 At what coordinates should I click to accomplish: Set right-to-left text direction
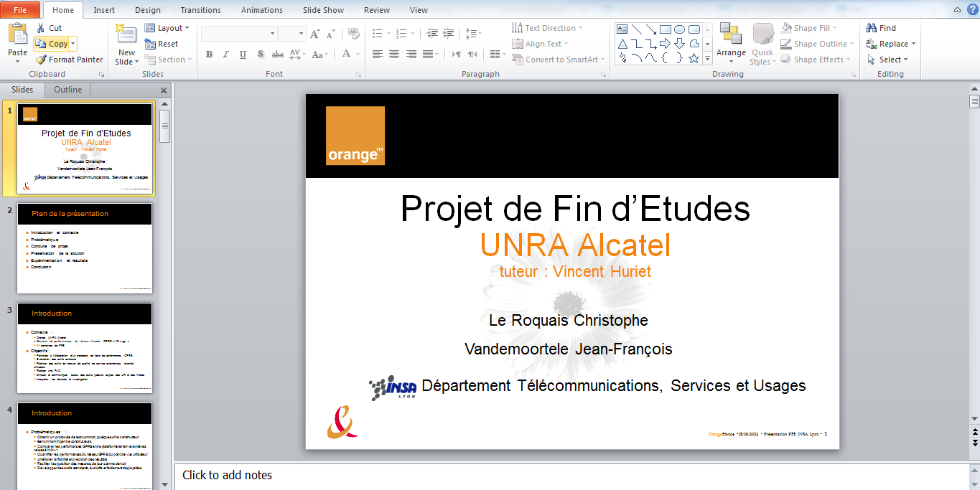[472, 54]
